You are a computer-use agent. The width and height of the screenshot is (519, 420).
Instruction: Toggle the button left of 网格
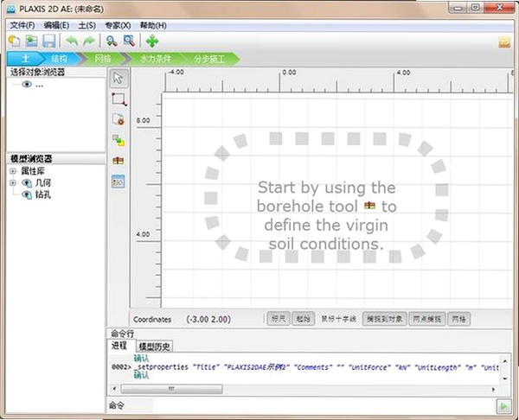pyautogui.click(x=427, y=319)
